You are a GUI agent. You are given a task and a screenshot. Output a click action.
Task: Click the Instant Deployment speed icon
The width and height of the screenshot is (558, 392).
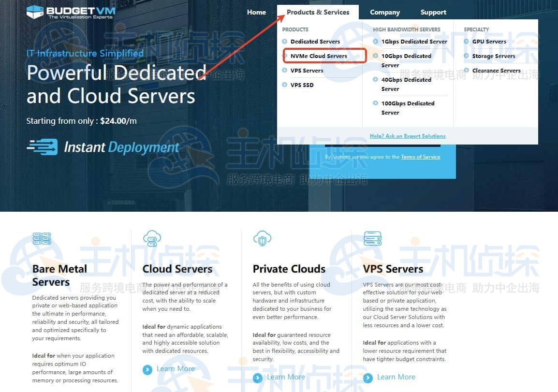(42, 147)
